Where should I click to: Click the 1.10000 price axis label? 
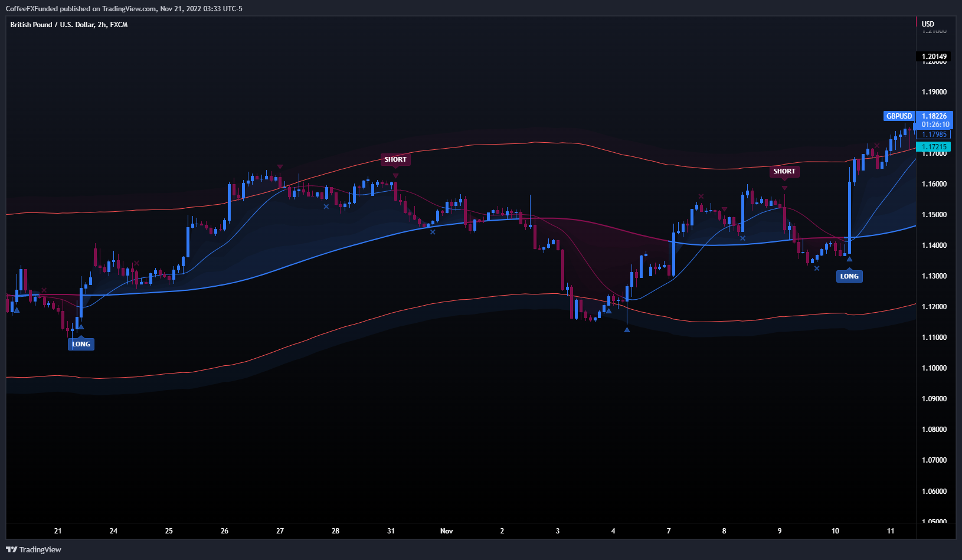coord(934,368)
